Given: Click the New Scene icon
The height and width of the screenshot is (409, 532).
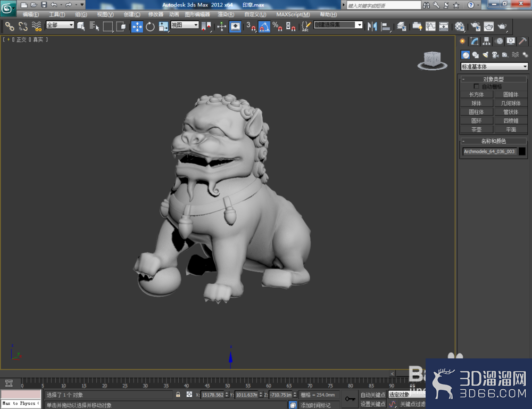Looking at the screenshot, I should click(x=24, y=5).
